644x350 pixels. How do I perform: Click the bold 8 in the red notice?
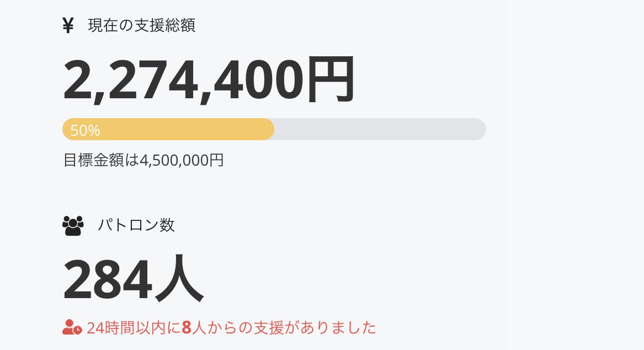pos(186,328)
